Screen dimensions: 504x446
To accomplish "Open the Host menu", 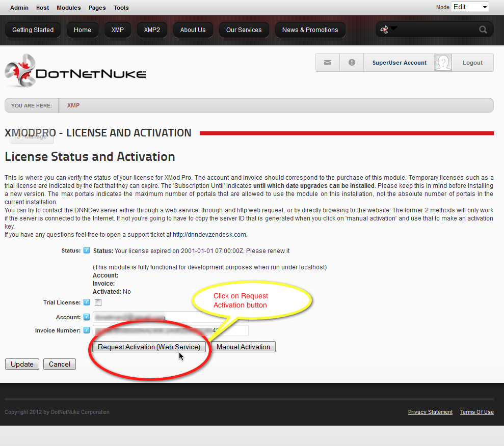I will 42,8.
